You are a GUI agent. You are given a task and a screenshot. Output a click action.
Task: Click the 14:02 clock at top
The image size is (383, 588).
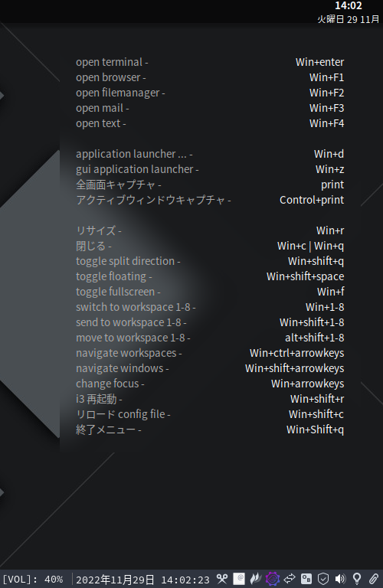coord(349,5)
